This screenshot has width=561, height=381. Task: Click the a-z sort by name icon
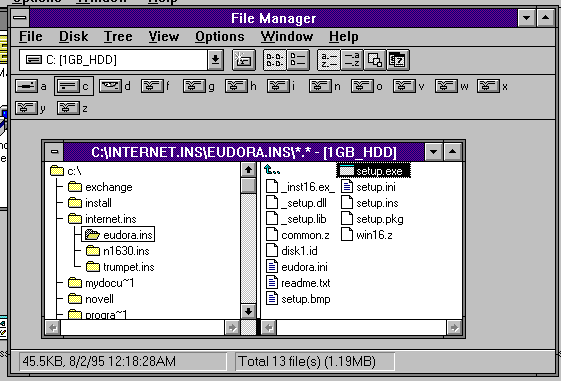pyautogui.click(x=329, y=60)
